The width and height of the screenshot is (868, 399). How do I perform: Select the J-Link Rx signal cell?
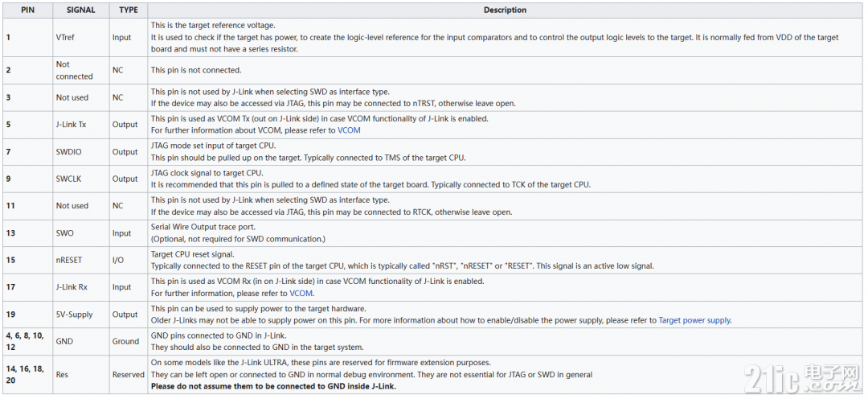pos(81,288)
